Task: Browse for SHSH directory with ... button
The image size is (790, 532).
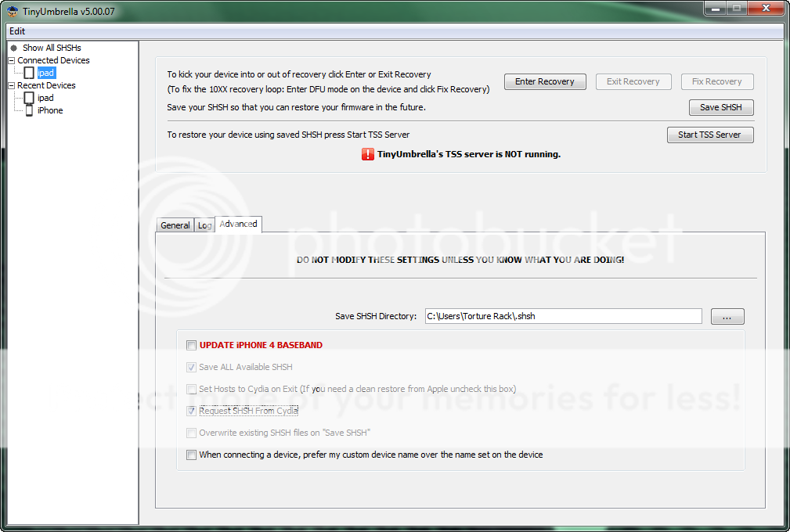Action: tap(727, 317)
